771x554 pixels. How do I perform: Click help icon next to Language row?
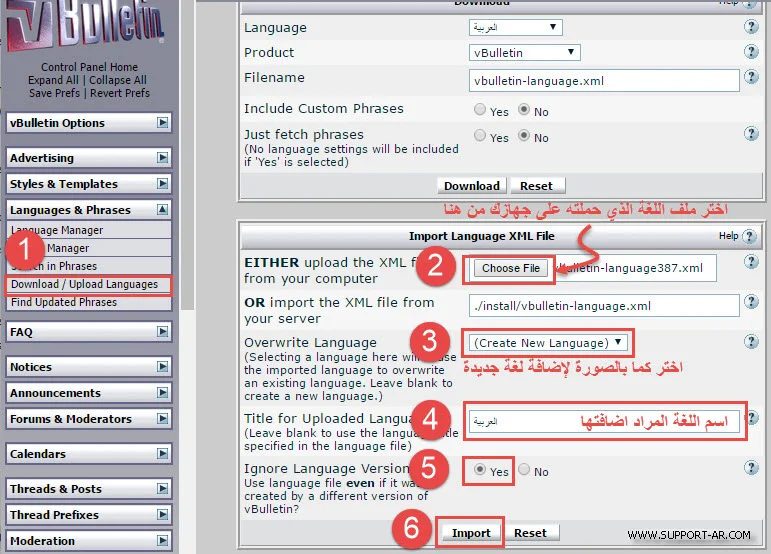click(x=751, y=27)
